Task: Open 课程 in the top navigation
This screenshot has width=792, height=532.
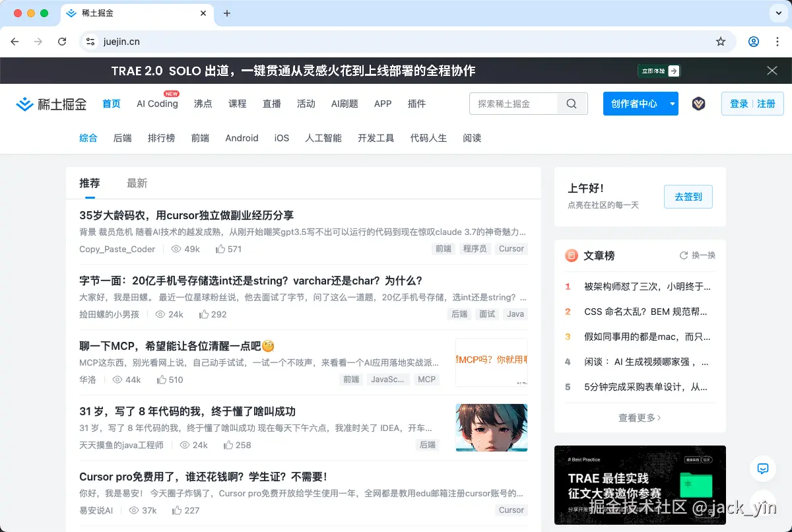Action: coord(238,104)
